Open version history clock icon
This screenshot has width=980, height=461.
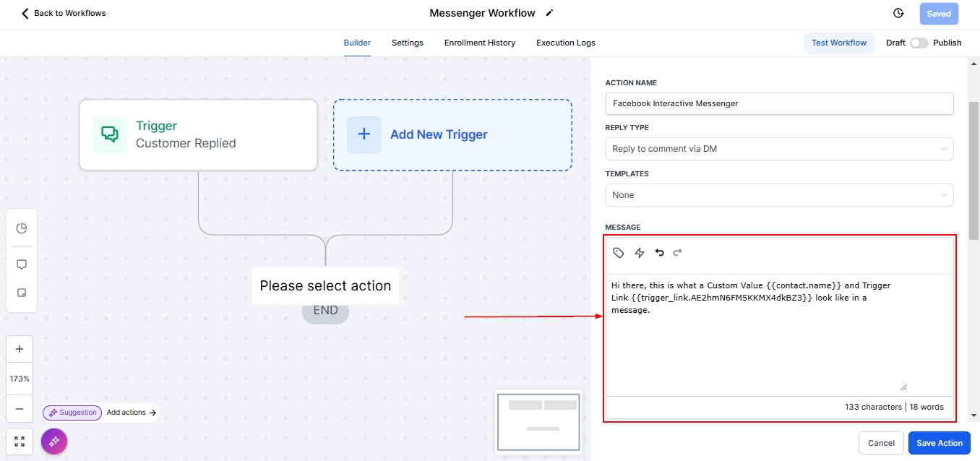pos(898,14)
